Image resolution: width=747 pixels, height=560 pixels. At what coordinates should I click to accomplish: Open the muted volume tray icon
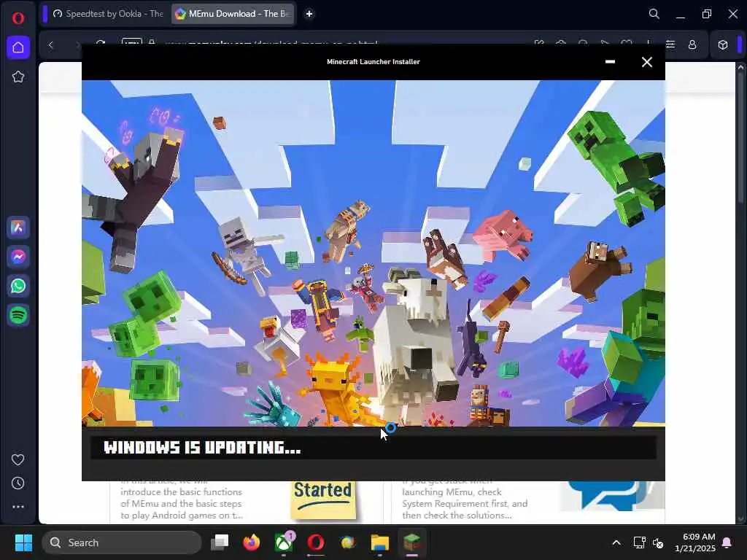pyautogui.click(x=659, y=542)
